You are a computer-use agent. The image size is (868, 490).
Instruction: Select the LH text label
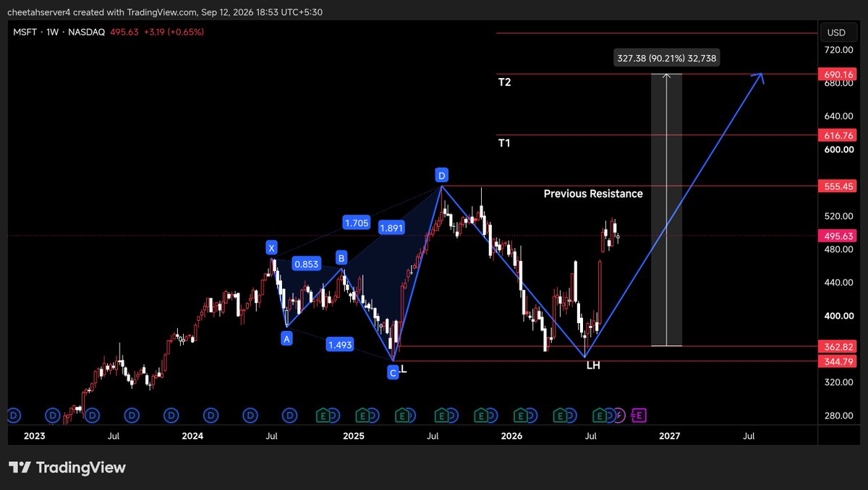click(x=593, y=366)
